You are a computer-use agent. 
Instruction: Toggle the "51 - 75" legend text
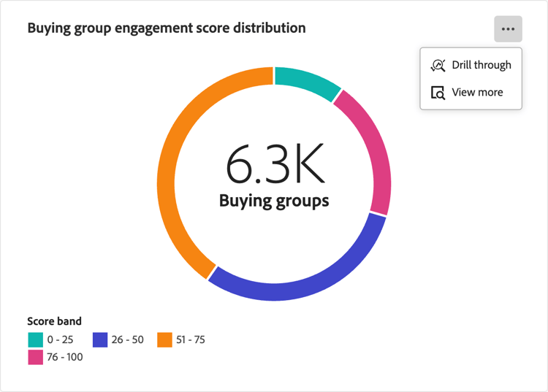(x=191, y=339)
